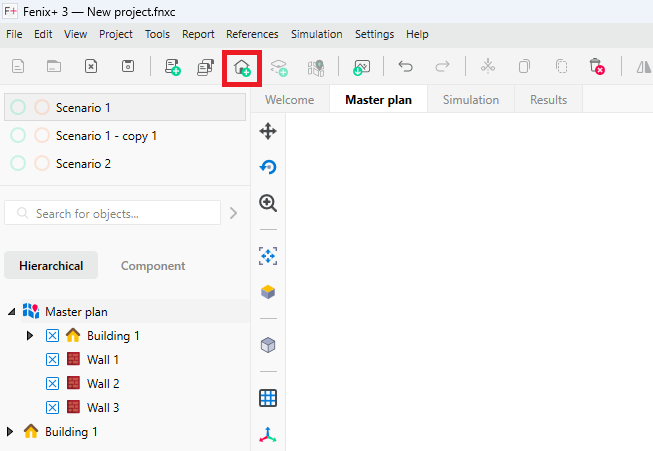The width and height of the screenshot is (653, 451).
Task: Uncheck the Wall 3 checkbox
Action: [x=53, y=408]
